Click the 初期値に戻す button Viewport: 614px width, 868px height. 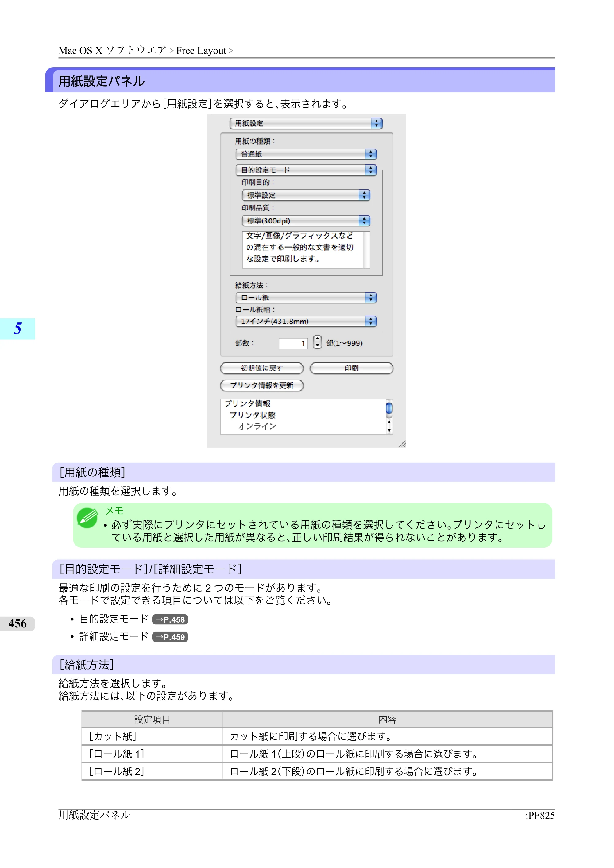click(x=262, y=368)
